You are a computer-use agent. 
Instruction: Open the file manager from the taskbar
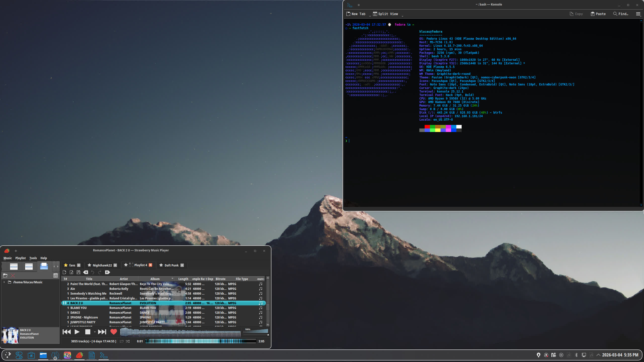(43, 355)
